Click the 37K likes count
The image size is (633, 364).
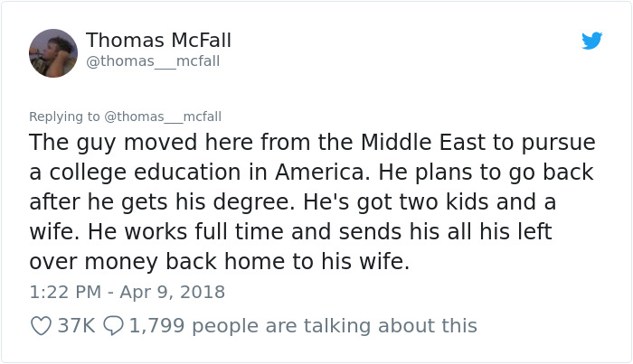[76, 325]
